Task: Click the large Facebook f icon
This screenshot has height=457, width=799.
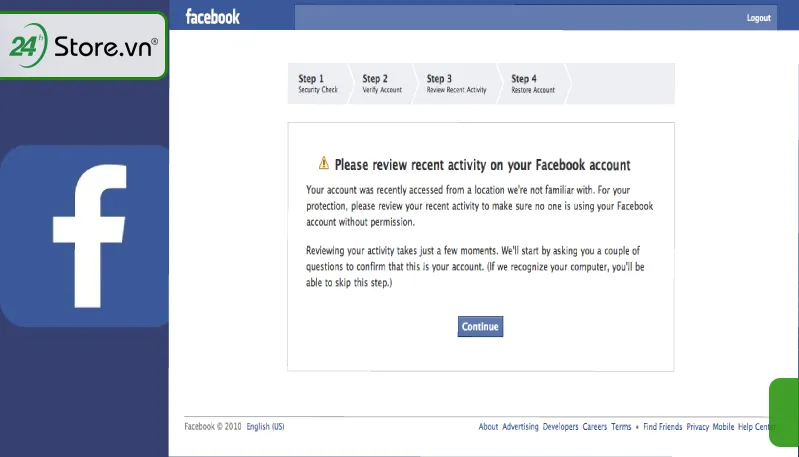Action: 85,236
